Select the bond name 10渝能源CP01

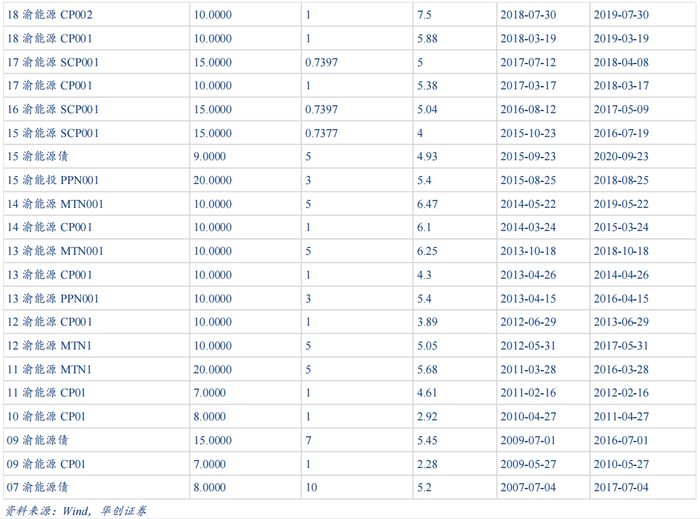pos(46,416)
